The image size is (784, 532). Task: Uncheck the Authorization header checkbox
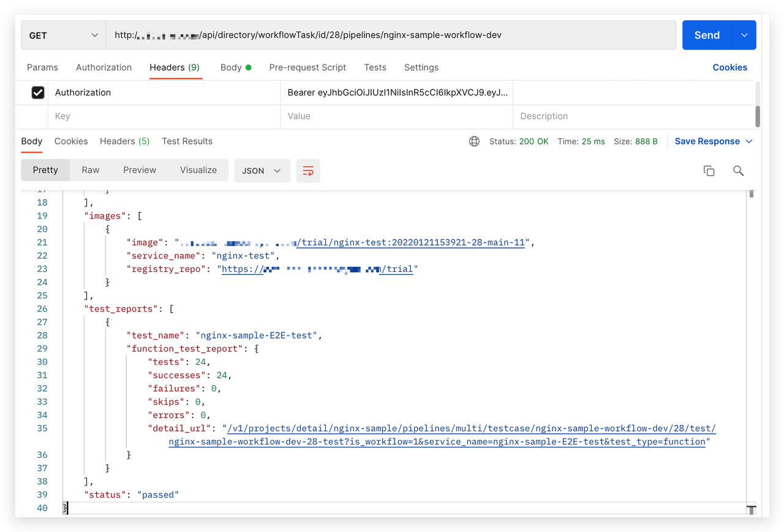pyautogui.click(x=38, y=92)
